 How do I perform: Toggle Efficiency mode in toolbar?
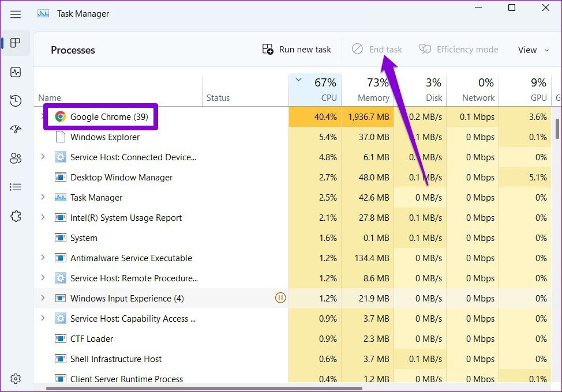point(459,50)
